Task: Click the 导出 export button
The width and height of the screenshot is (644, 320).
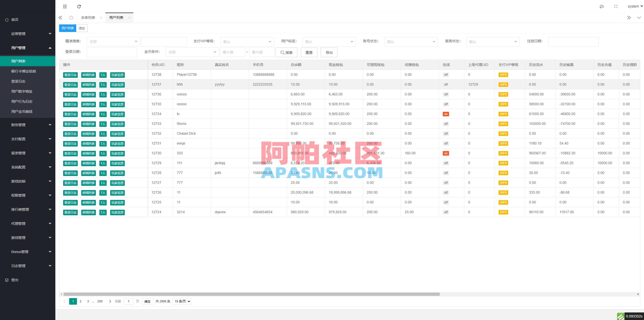Action: click(x=329, y=52)
